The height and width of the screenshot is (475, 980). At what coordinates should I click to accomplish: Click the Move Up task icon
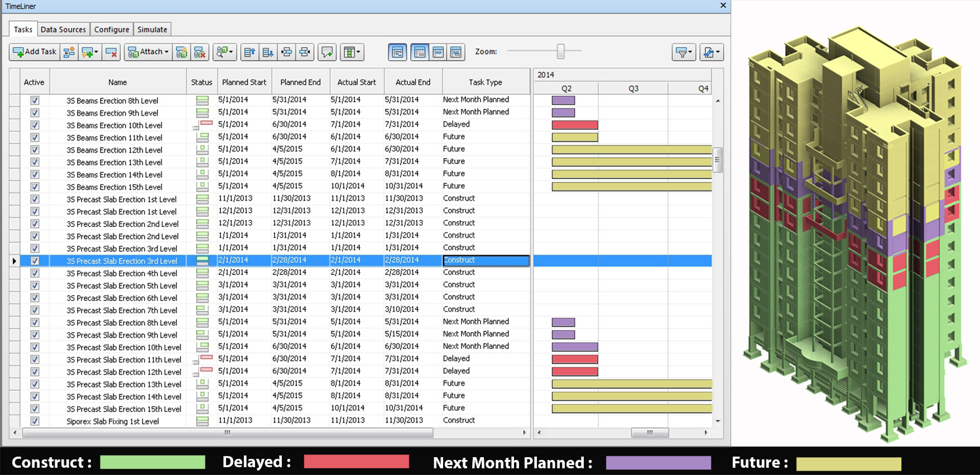coord(249,52)
